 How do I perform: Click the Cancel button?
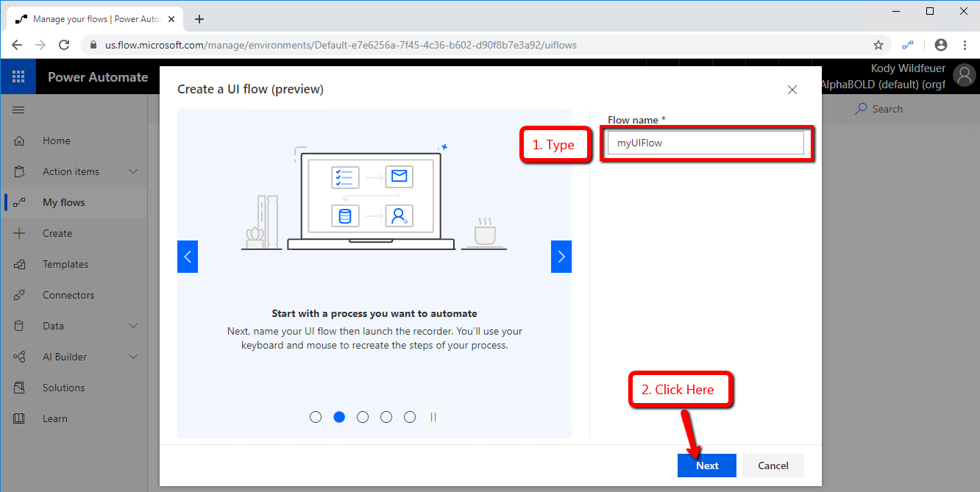pos(773,466)
